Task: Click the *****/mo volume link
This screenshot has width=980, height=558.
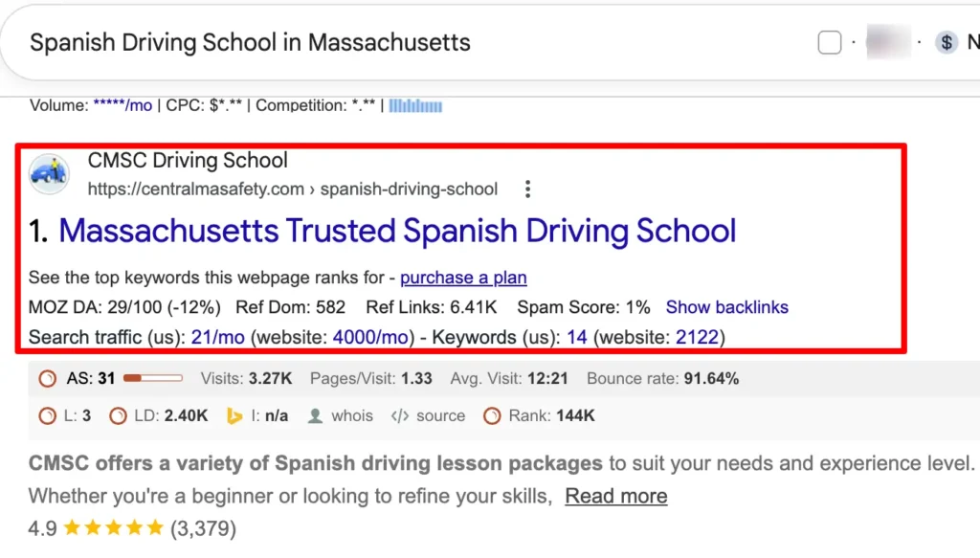Action: pos(122,105)
